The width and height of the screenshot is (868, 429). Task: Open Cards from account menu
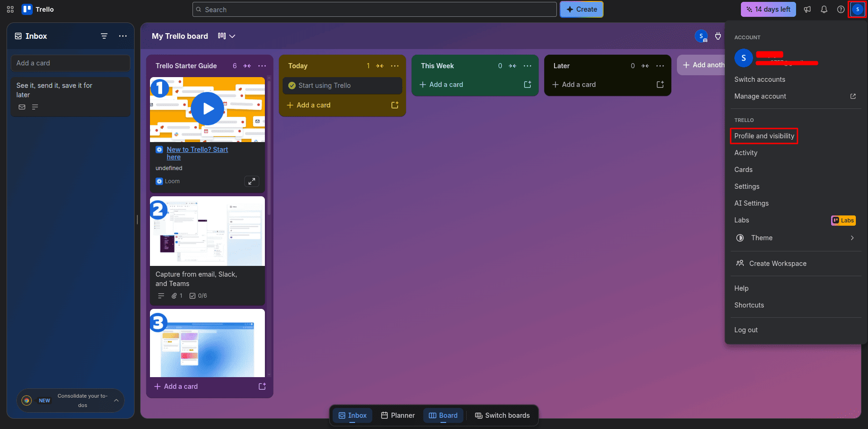[x=743, y=170]
